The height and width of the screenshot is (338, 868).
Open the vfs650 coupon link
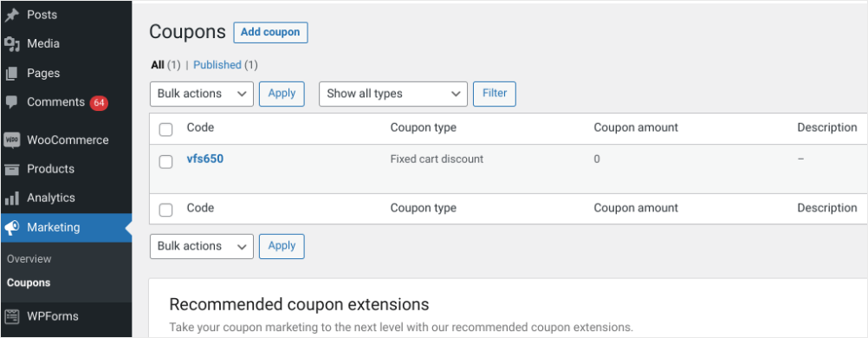(204, 159)
